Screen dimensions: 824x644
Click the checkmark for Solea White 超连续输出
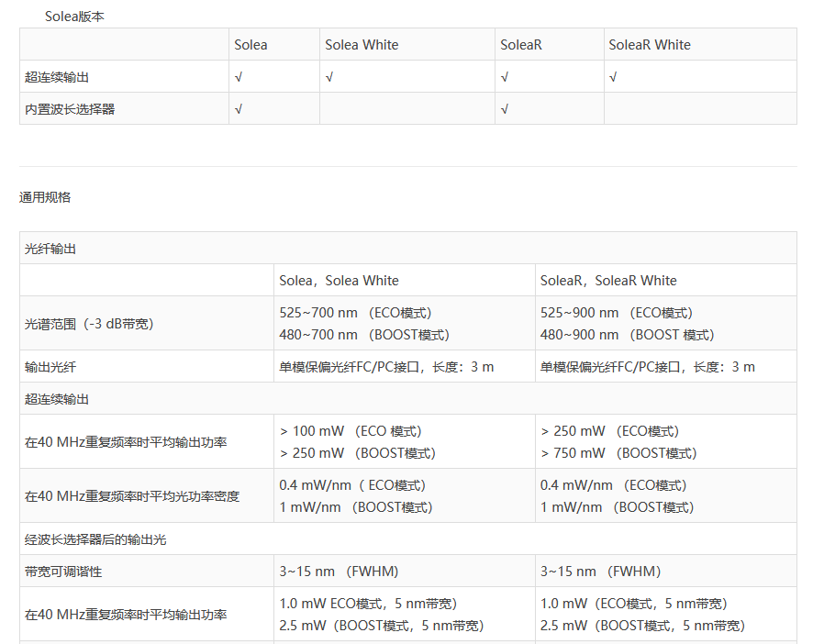pyautogui.click(x=329, y=77)
